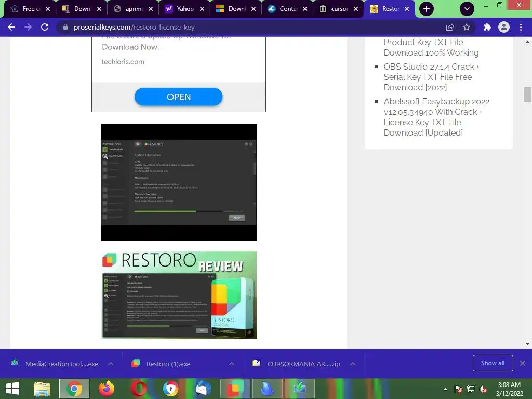The height and width of the screenshot is (399, 532).
Task: Open 'Product Key TXT File' sidebar link
Action: [431, 47]
